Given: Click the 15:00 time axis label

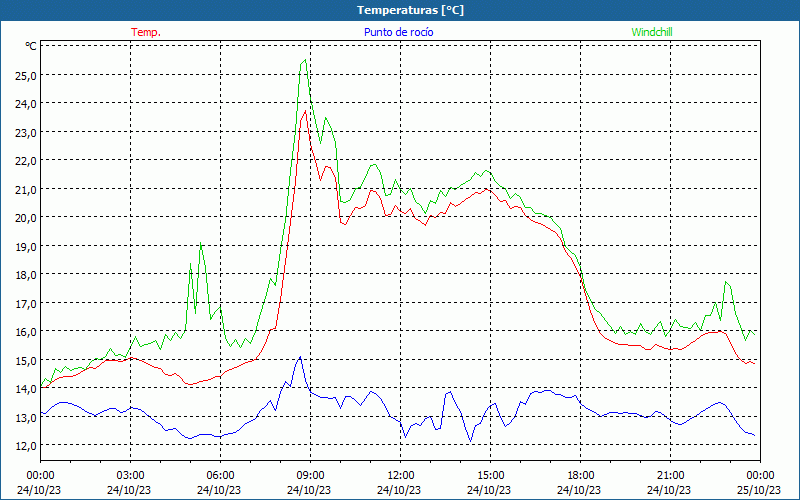Looking at the screenshot, I should click(x=490, y=476).
